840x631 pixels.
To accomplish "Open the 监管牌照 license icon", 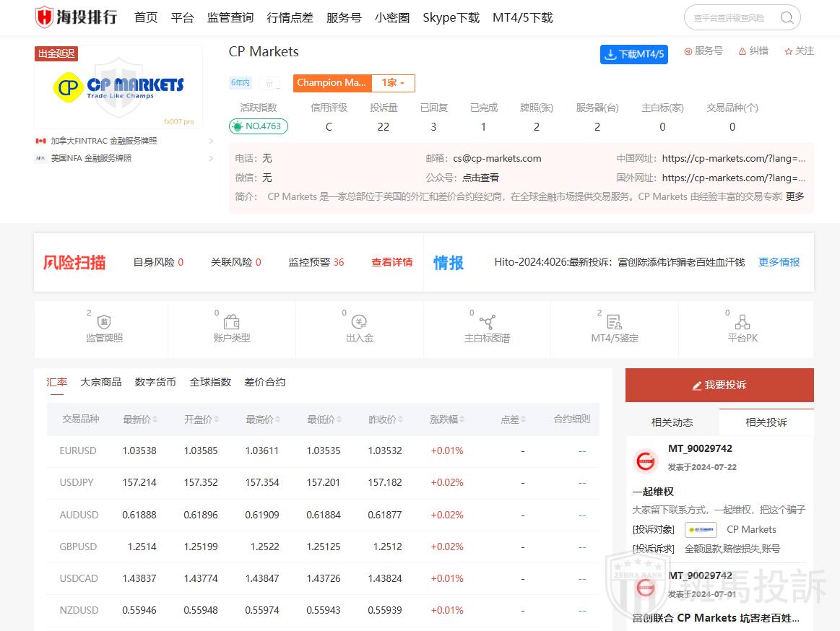I will [x=104, y=323].
